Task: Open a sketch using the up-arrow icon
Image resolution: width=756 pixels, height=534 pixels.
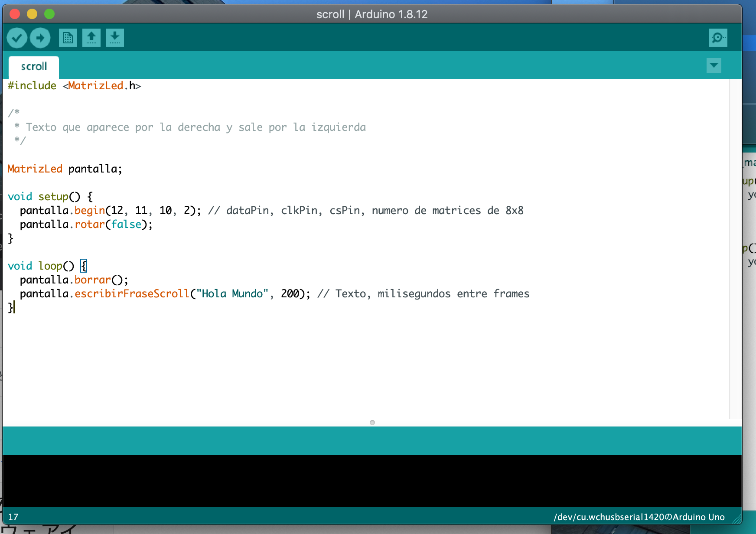Action: click(x=91, y=38)
